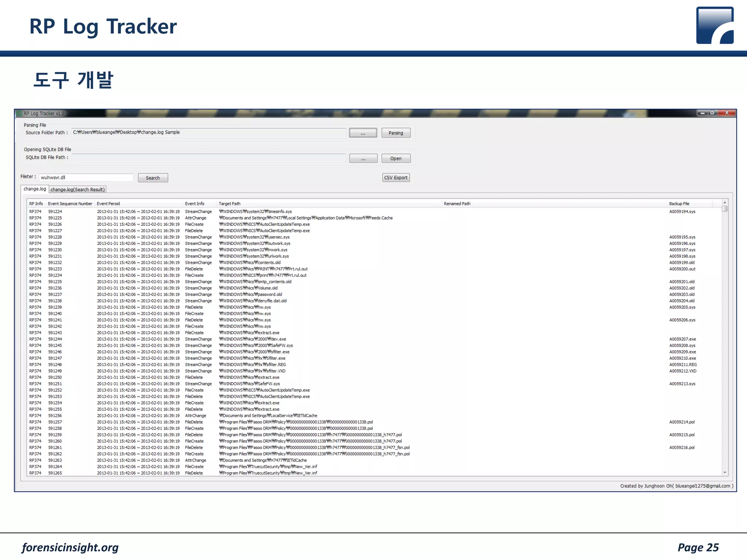Click the Source Folder Path field

209,133
